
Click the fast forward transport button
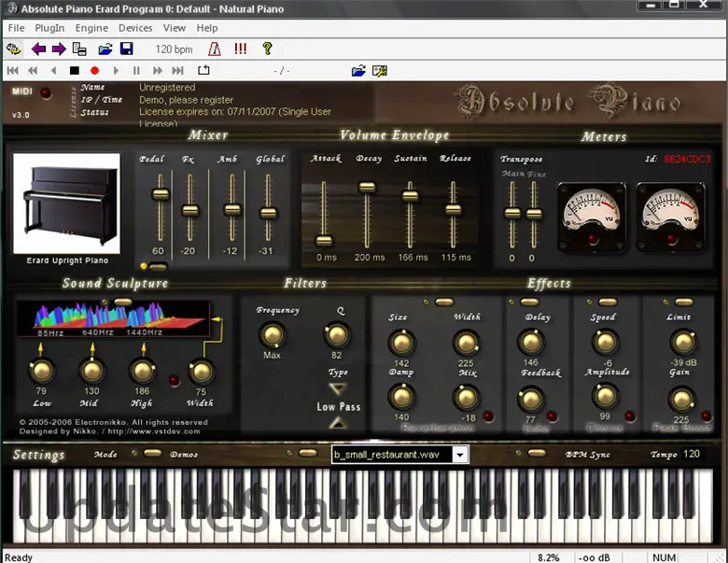(x=158, y=71)
